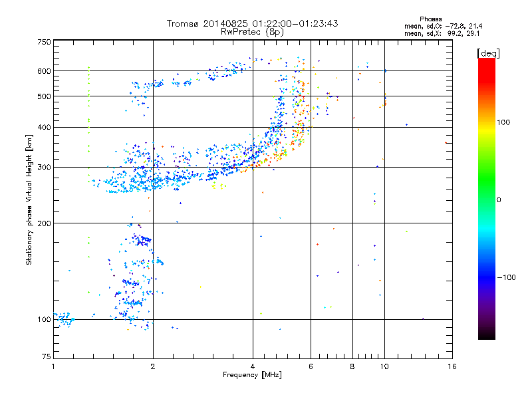Click the colorbar tick label '100'

click(503, 122)
